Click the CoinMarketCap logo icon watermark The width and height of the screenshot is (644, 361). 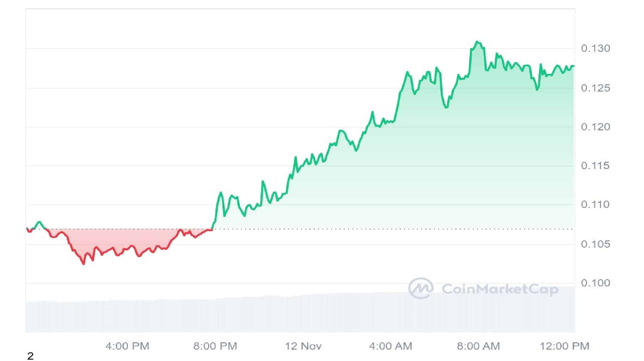(x=421, y=288)
